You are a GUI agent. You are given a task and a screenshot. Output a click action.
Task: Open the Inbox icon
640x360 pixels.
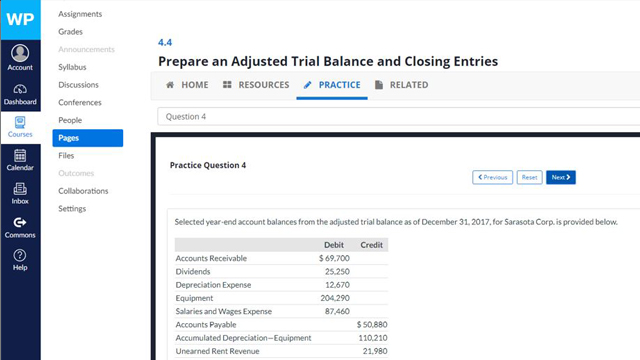(x=20, y=189)
